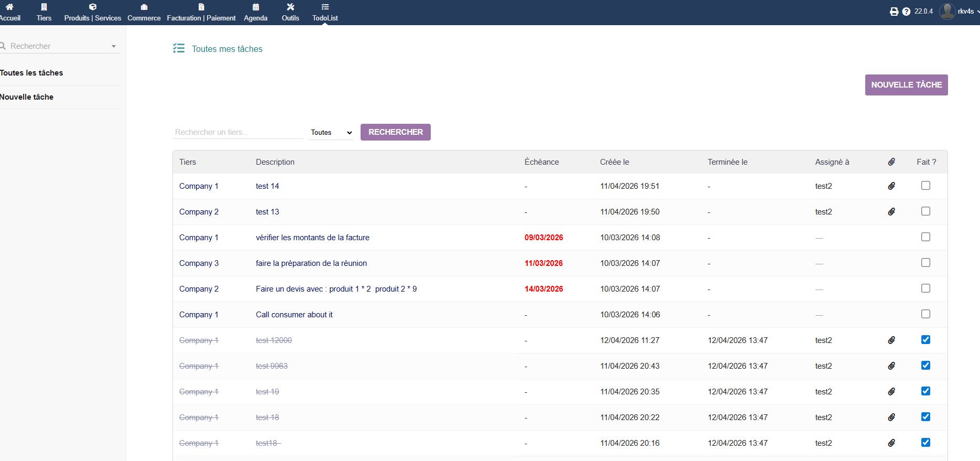Open the Facturation | Paiement menu
Viewport: 980px width, 461px height.
(201, 13)
